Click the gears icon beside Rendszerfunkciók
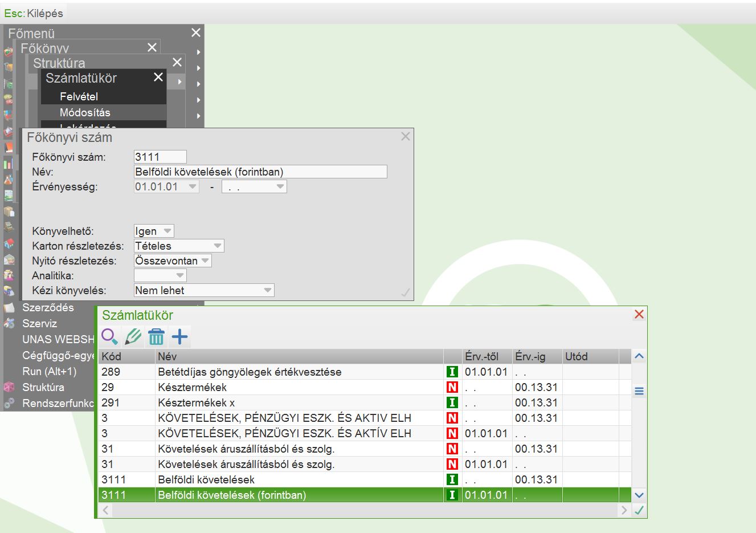Image resolution: width=756 pixels, height=533 pixels. 9,403
